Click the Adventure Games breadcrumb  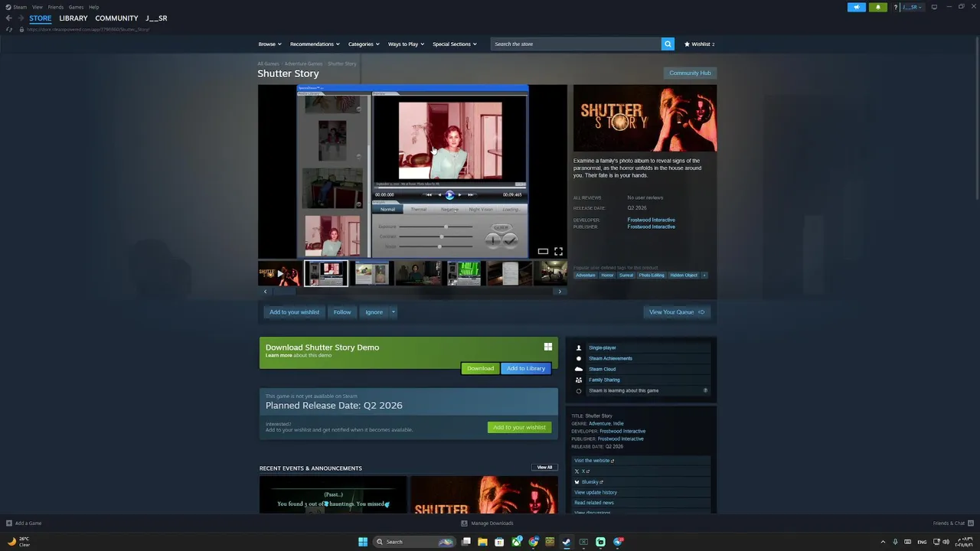(303, 64)
